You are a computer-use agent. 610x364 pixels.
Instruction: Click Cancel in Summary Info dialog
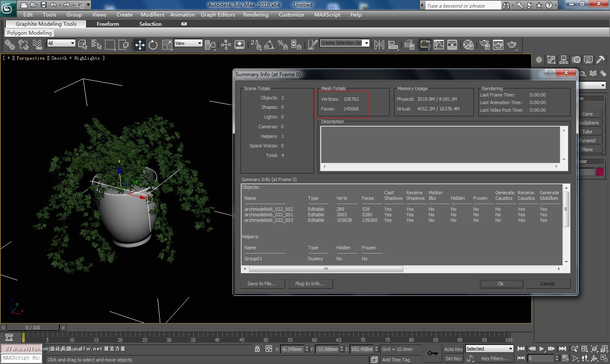click(548, 284)
